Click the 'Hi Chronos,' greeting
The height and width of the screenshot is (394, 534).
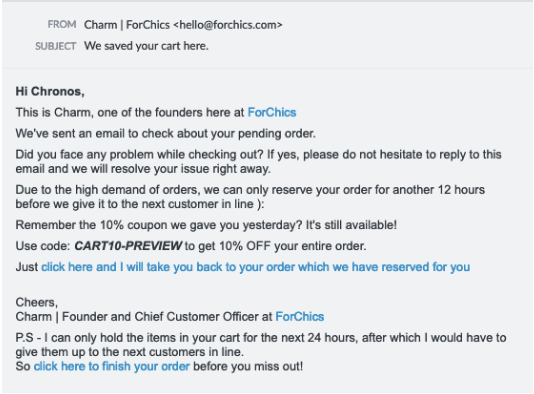coord(50,91)
